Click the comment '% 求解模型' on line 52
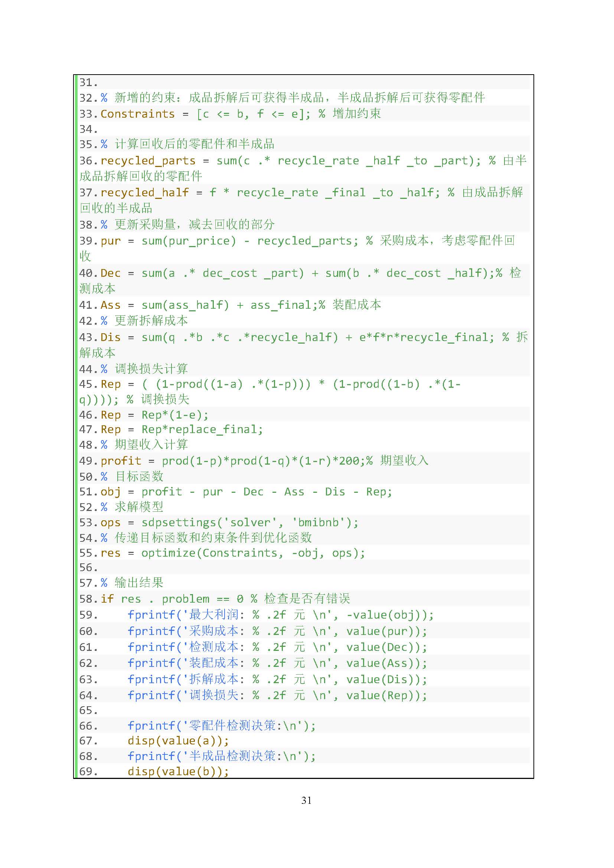This screenshot has width=614, height=868. coord(131,507)
